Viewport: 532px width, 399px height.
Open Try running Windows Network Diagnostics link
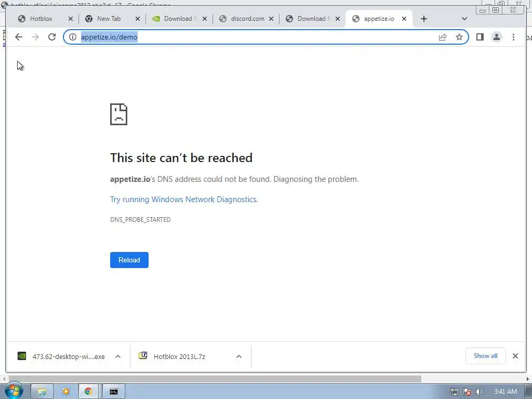point(184,199)
